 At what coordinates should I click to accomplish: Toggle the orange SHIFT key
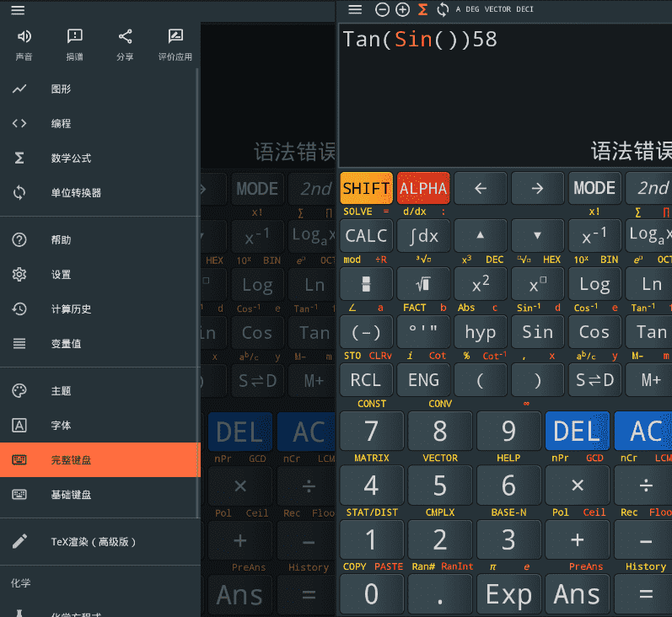(x=366, y=188)
